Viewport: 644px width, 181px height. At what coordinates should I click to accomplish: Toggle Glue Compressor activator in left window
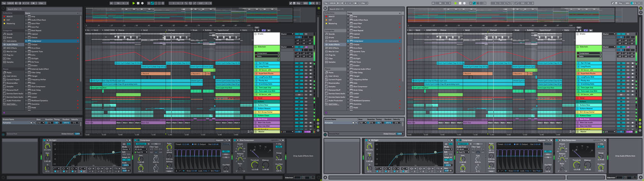(235, 140)
